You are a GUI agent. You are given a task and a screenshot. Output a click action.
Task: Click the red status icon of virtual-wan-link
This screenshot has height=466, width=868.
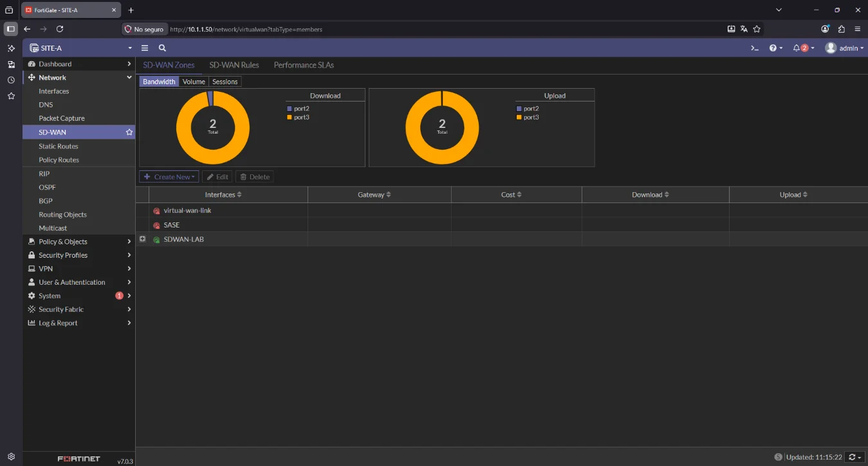[156, 211]
